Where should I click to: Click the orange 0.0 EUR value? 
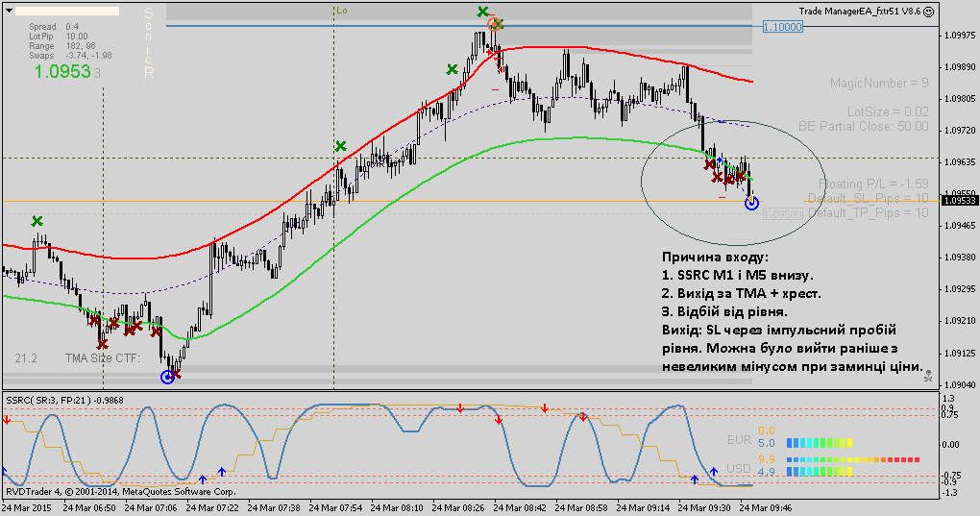[x=767, y=431]
